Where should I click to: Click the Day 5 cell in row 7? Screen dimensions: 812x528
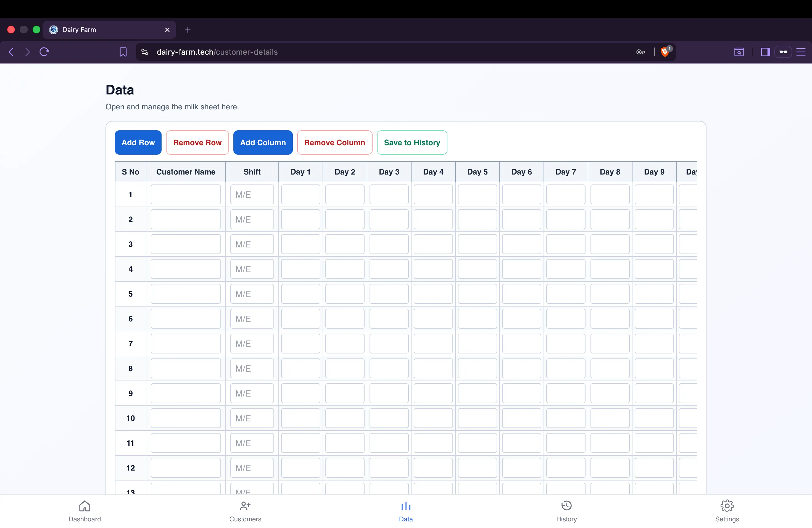coord(477,344)
